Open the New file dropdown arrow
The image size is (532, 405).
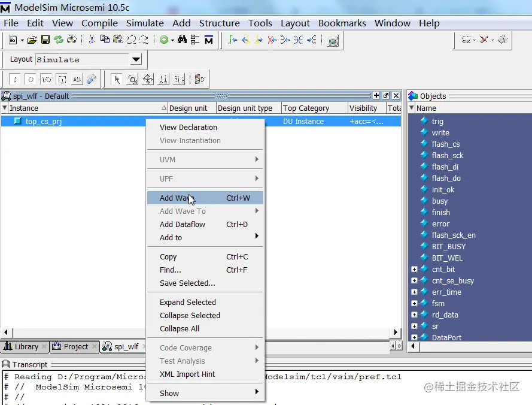(22, 40)
